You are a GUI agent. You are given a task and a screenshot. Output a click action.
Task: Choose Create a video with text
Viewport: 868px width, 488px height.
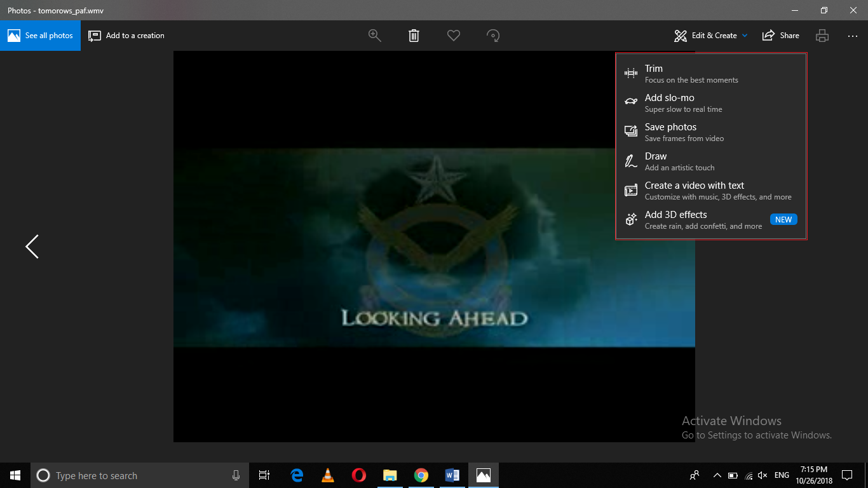694,190
